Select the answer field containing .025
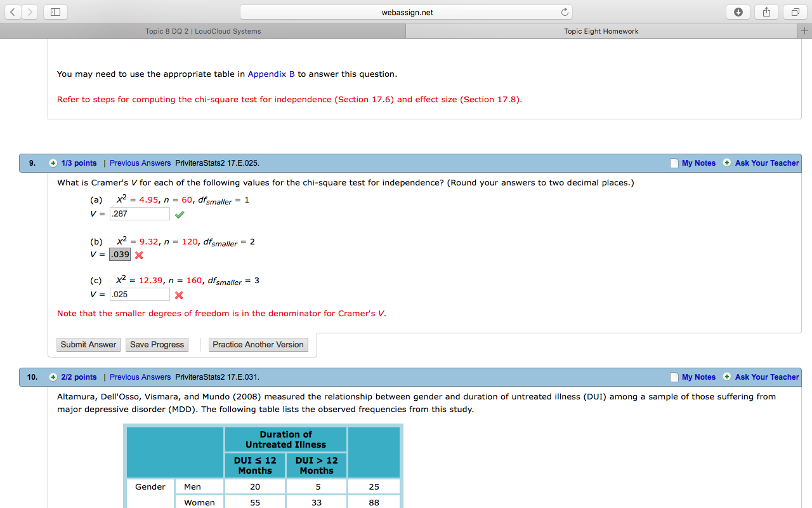This screenshot has width=812, height=508. click(x=140, y=294)
